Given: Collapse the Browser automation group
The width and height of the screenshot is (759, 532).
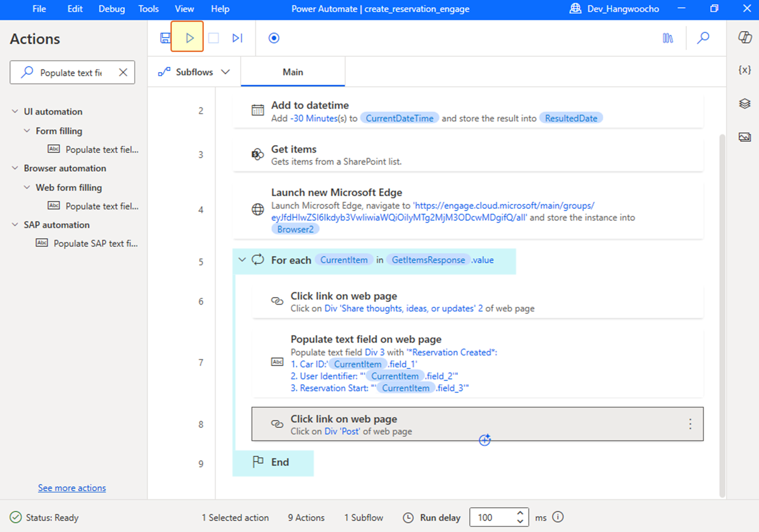Looking at the screenshot, I should click(x=15, y=168).
